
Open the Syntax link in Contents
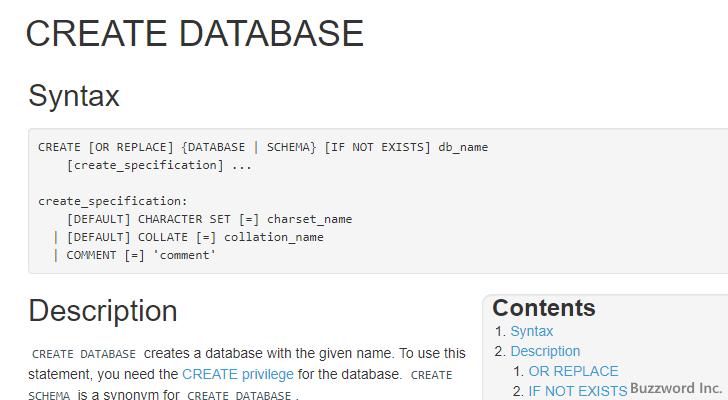(531, 331)
